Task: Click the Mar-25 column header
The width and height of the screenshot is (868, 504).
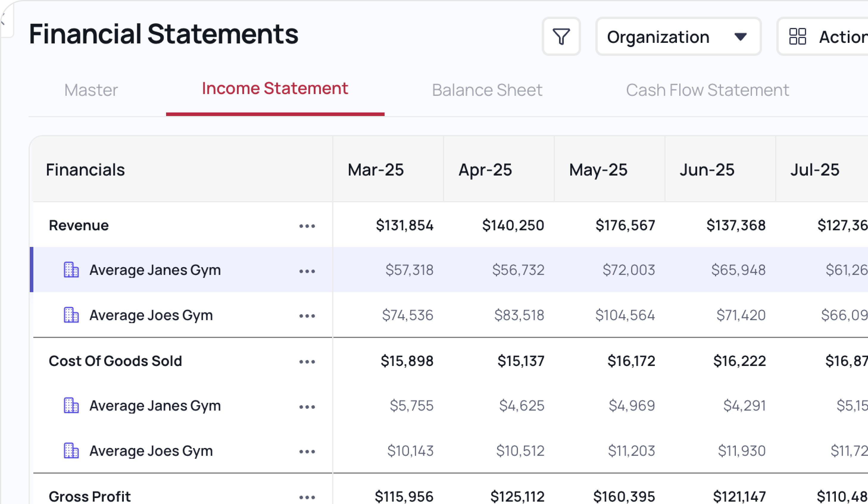Action: [x=375, y=170]
